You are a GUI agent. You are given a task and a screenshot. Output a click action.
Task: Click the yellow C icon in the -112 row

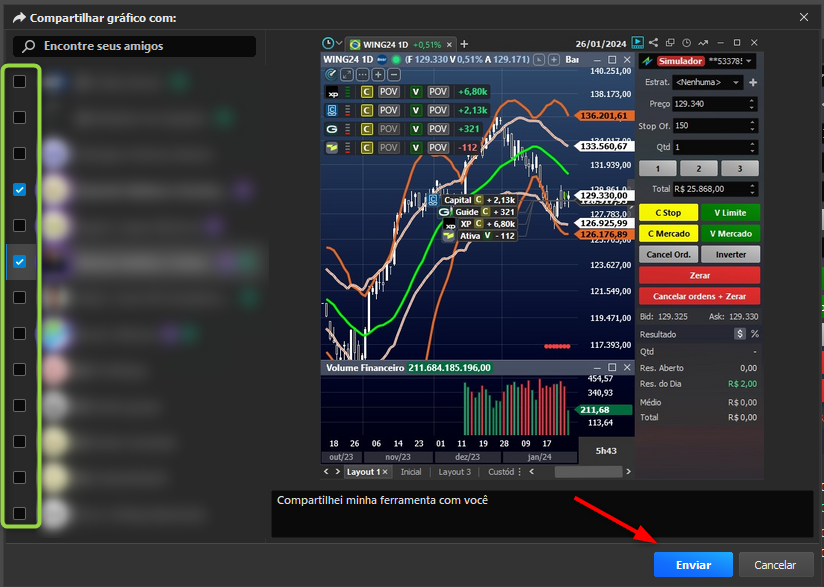pyautogui.click(x=367, y=148)
